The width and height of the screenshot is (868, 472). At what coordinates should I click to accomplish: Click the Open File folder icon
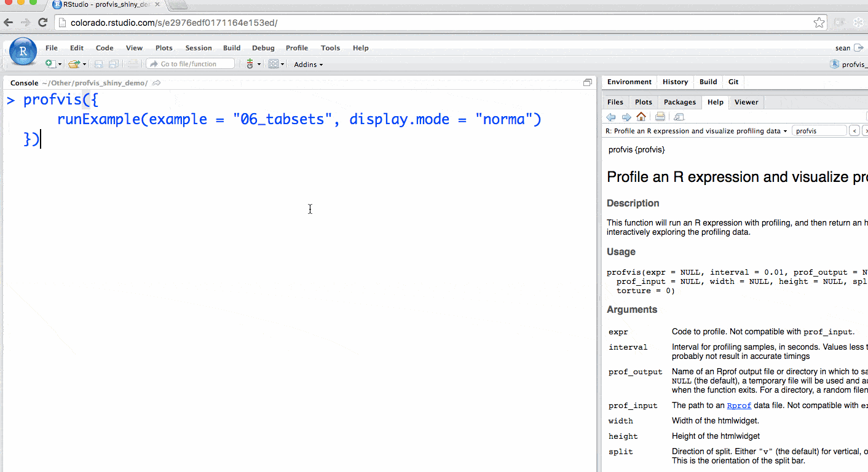click(x=74, y=64)
